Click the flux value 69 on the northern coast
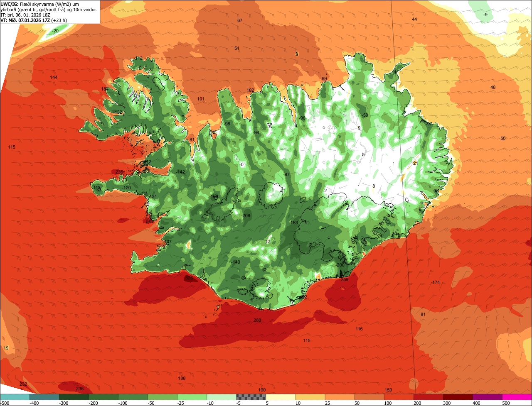 (324, 78)
